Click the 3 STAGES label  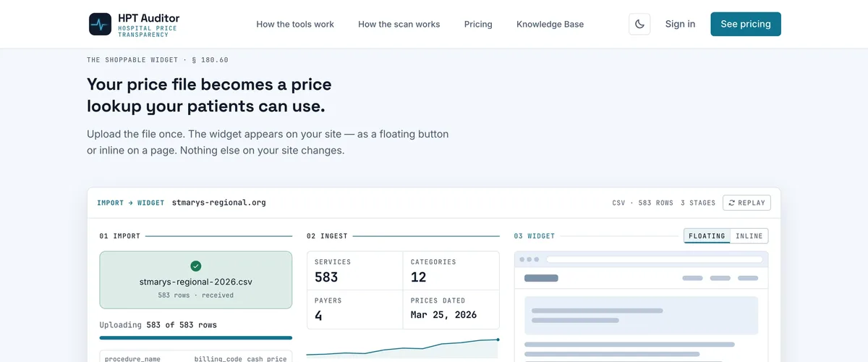click(698, 203)
